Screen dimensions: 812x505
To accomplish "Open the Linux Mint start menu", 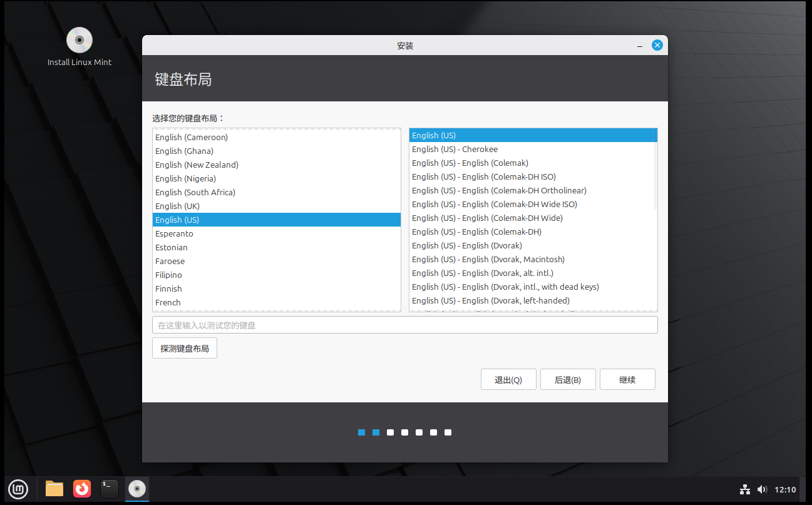I will coord(18,489).
